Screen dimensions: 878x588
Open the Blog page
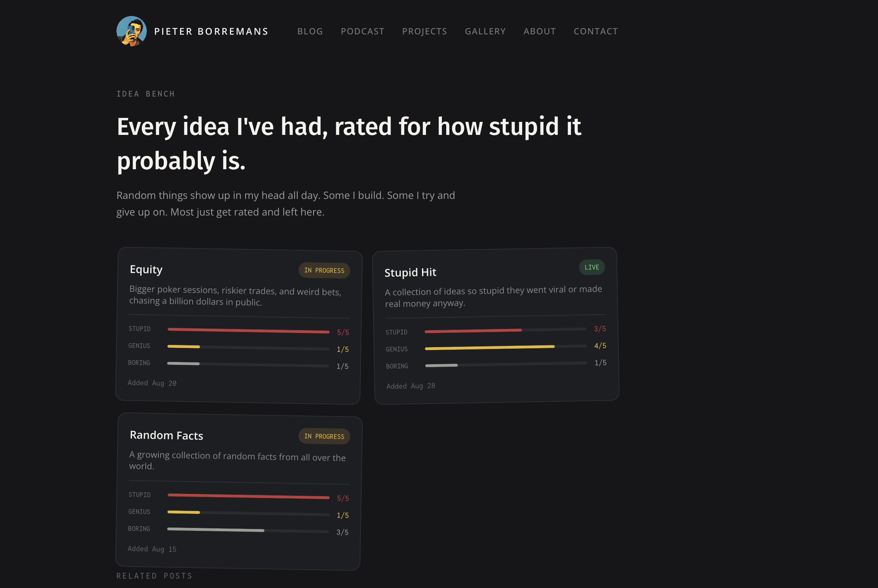[x=310, y=31]
